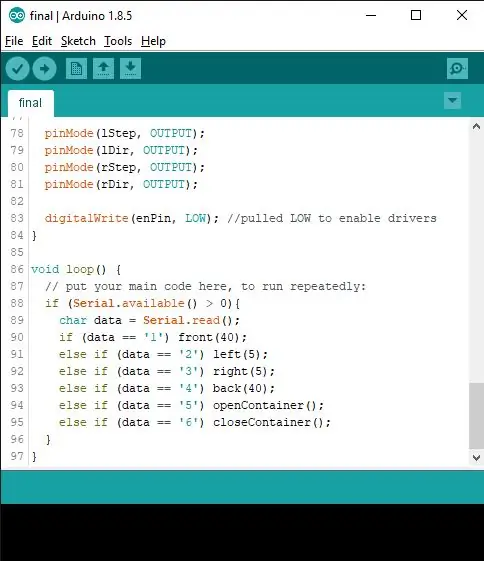484x561 pixels.
Task: Open the Serial Monitor magnifier icon
Action: pos(457,68)
